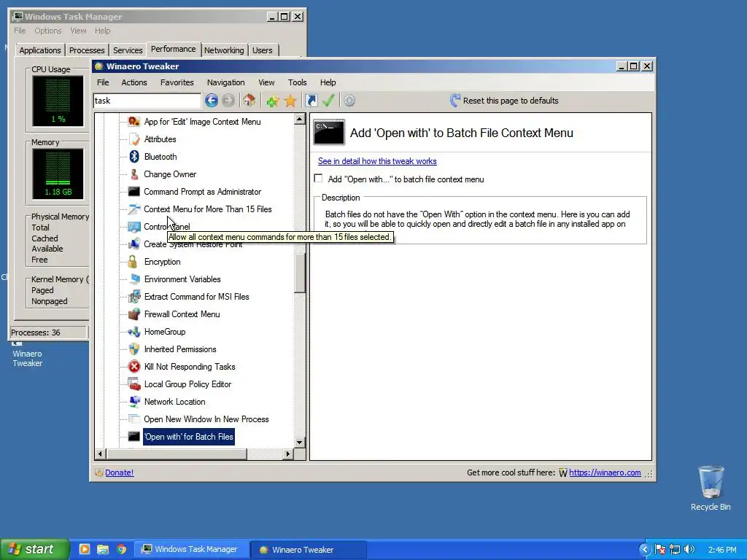Click the Home icon in Winaero toolbar
This screenshot has height=560, width=747.
pyautogui.click(x=249, y=101)
